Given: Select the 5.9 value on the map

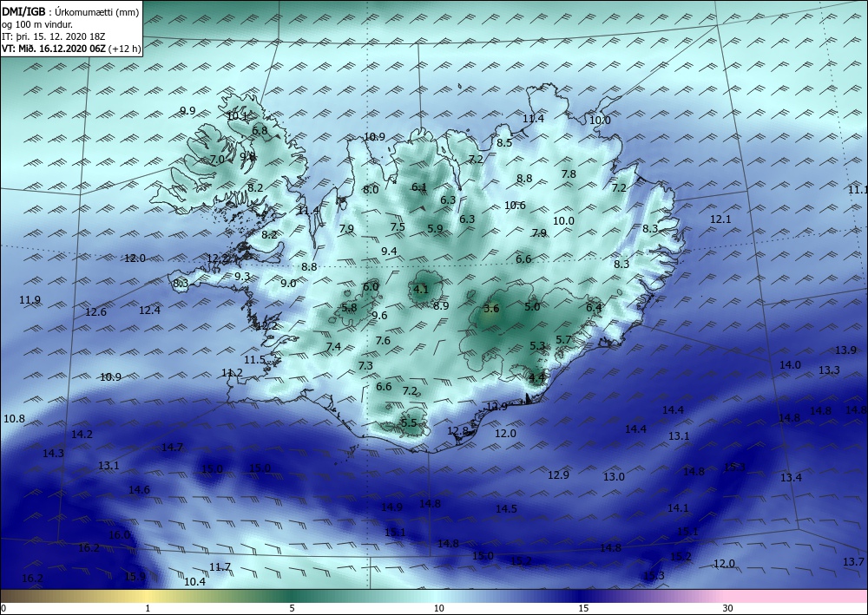Looking at the screenshot, I should point(435,228).
